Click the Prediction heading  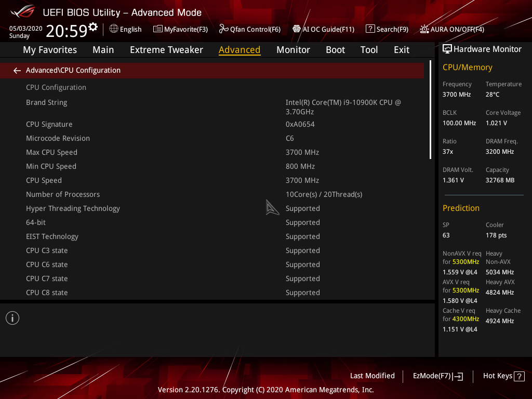click(461, 208)
